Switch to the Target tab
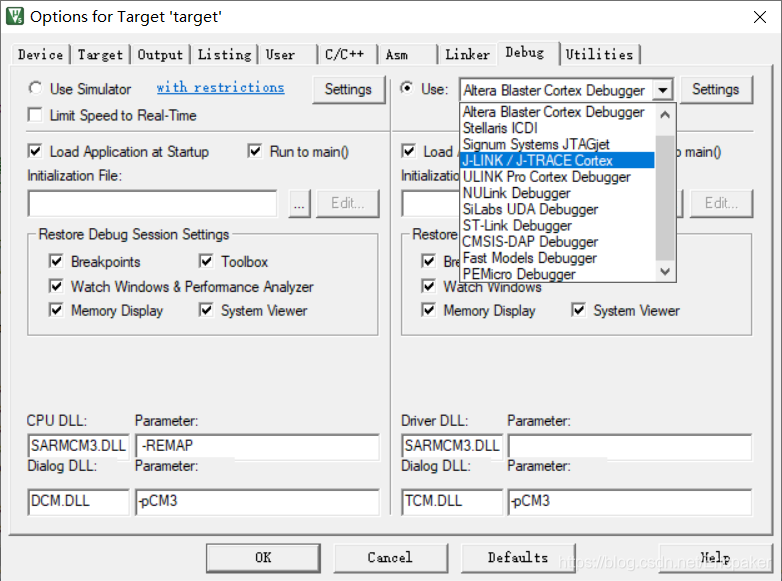Image resolution: width=782 pixels, height=581 pixels. pos(100,54)
